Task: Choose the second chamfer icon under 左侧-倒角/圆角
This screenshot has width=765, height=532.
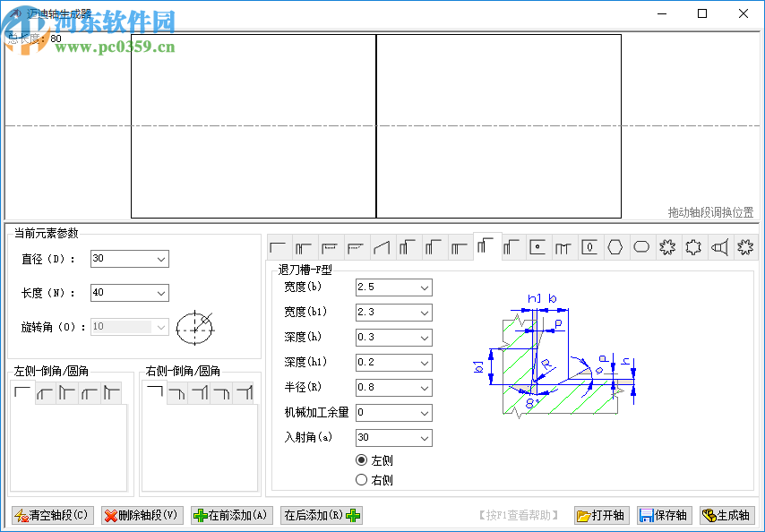Action: 45,392
